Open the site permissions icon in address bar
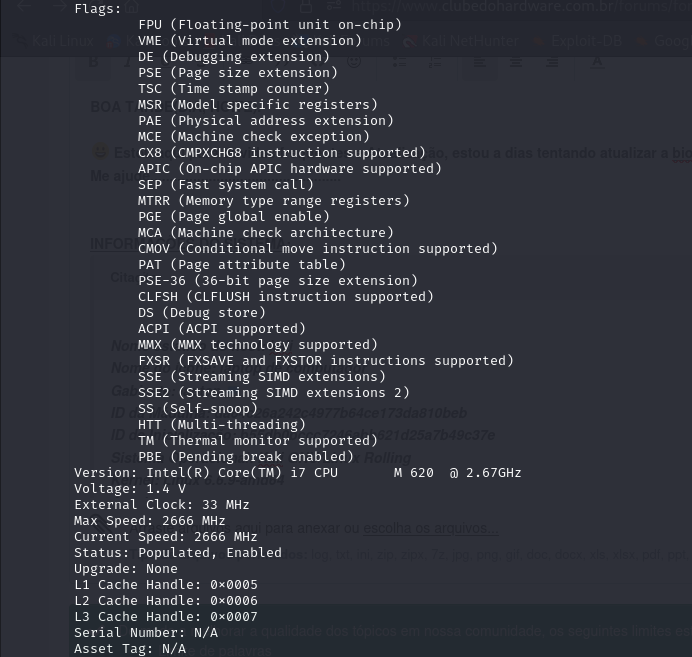 334,6
